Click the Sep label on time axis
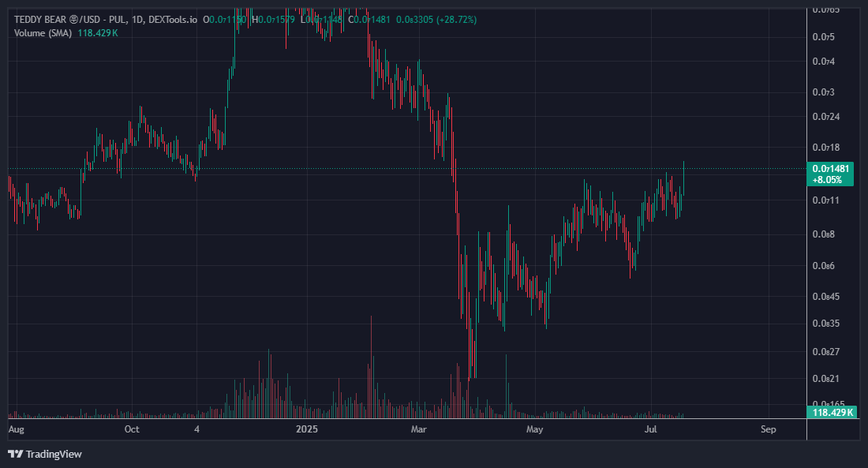Image resolution: width=868 pixels, height=468 pixels. point(769,429)
